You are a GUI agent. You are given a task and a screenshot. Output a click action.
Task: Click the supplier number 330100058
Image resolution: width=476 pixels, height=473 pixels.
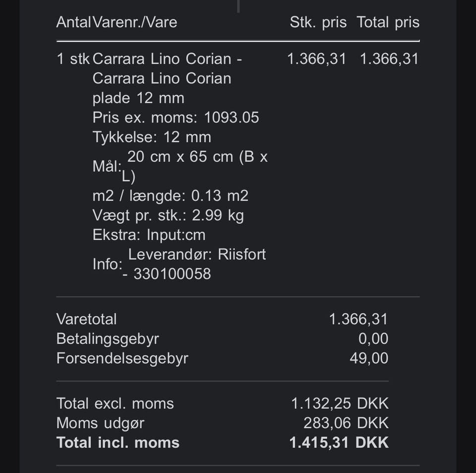pos(172,274)
